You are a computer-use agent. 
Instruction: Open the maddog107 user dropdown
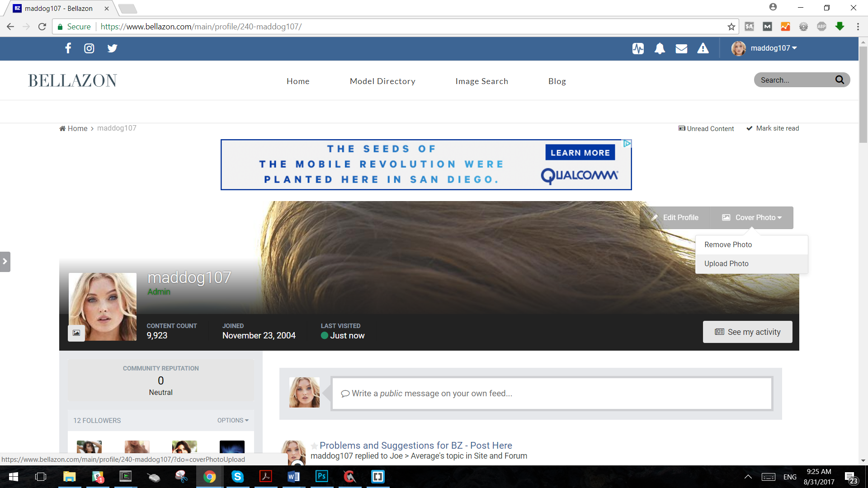tap(765, 48)
